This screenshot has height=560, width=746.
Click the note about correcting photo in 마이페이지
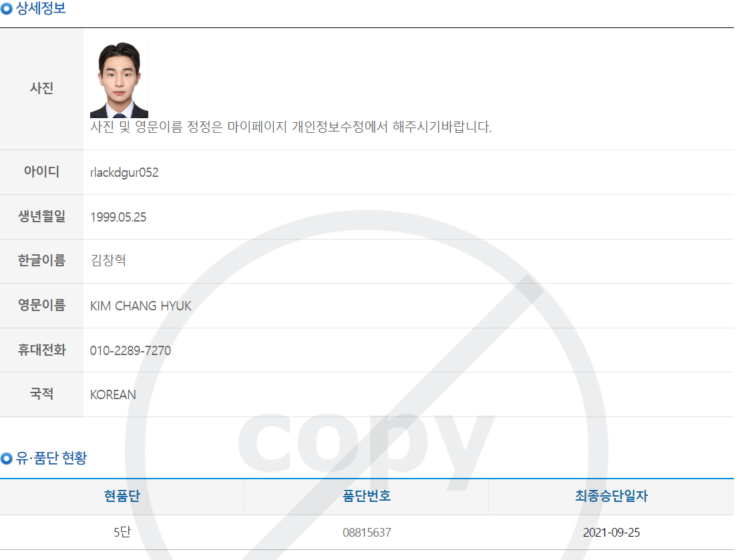tap(291, 127)
